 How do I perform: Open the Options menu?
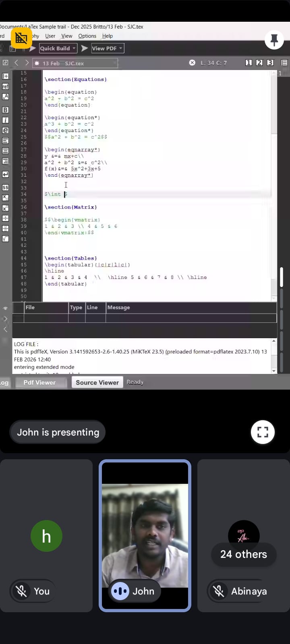tap(87, 36)
